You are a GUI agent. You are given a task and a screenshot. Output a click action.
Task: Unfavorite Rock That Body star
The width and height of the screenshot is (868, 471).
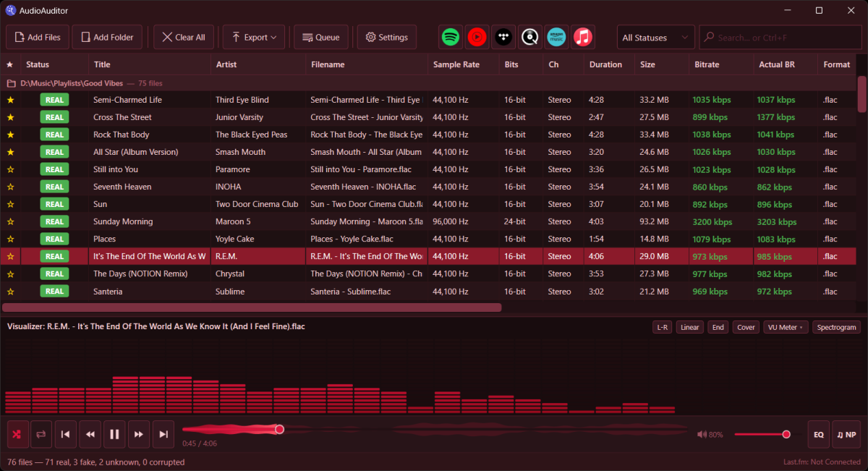10,135
